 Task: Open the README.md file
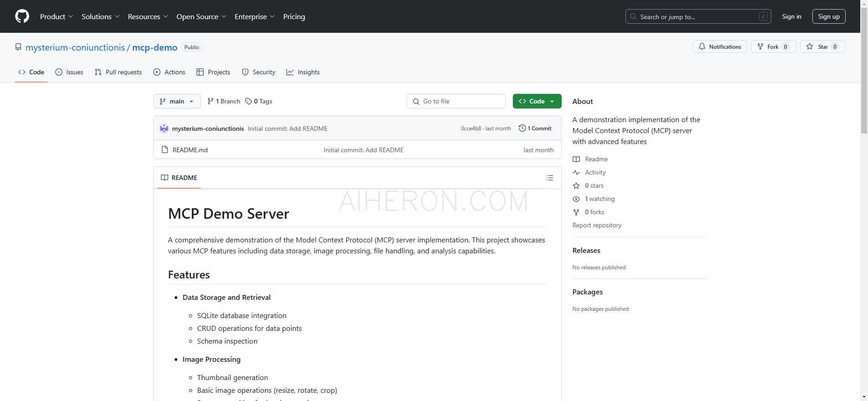point(190,150)
